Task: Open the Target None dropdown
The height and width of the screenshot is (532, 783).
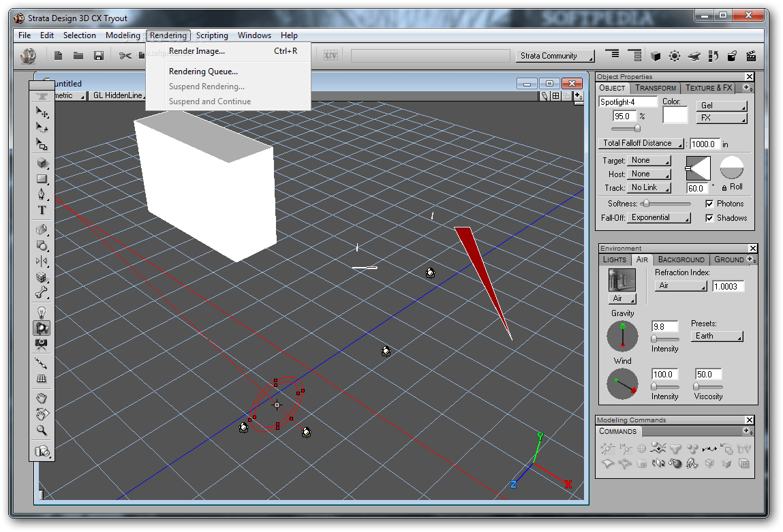Action: [x=649, y=160]
